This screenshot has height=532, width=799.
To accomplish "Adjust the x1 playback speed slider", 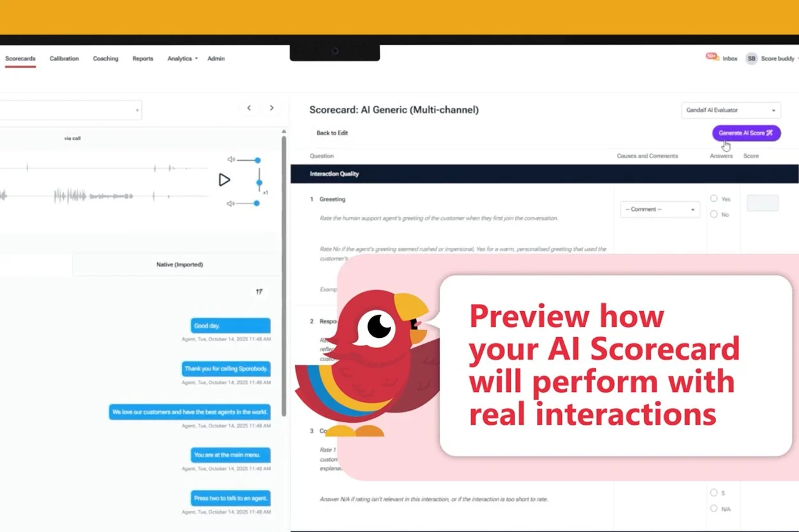I will tap(259, 182).
